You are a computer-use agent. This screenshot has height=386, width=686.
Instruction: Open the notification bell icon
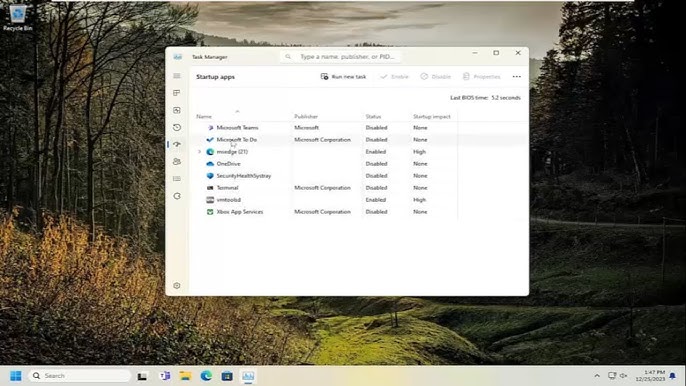point(673,376)
